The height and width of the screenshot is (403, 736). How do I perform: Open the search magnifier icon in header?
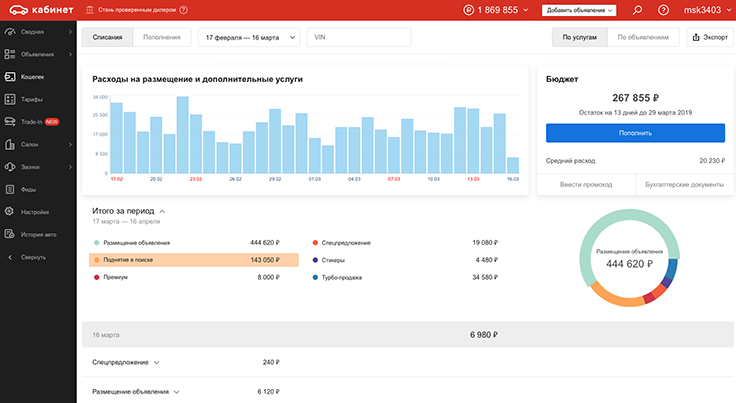tap(637, 10)
